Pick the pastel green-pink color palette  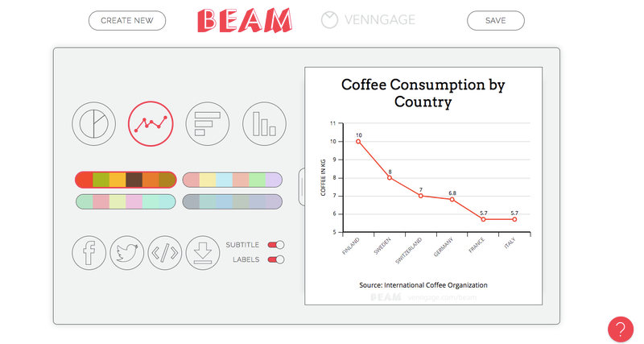126,201
